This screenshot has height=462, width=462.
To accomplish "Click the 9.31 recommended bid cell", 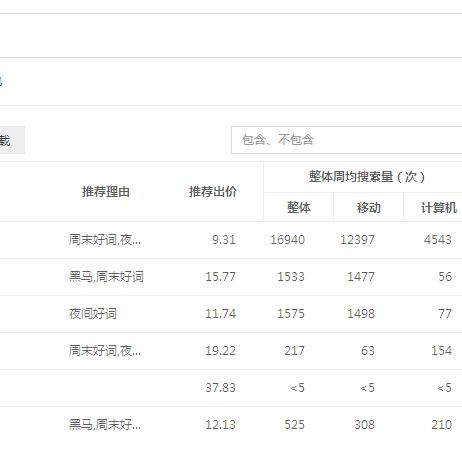I will coord(224,240).
